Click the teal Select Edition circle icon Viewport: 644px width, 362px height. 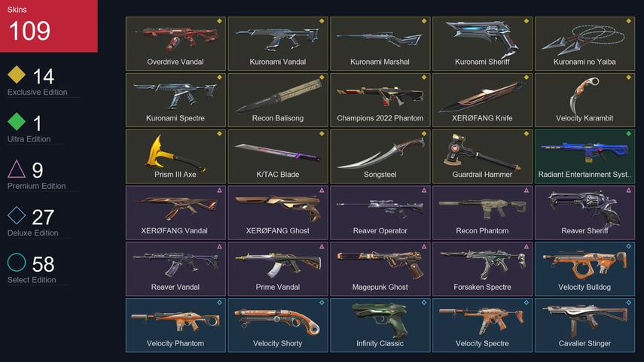(17, 262)
